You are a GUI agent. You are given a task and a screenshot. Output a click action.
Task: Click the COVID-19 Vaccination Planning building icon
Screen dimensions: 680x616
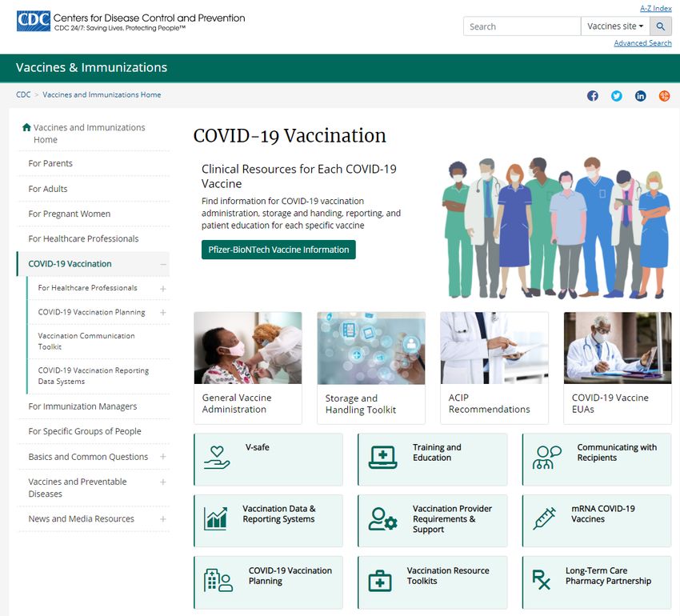pos(218,581)
